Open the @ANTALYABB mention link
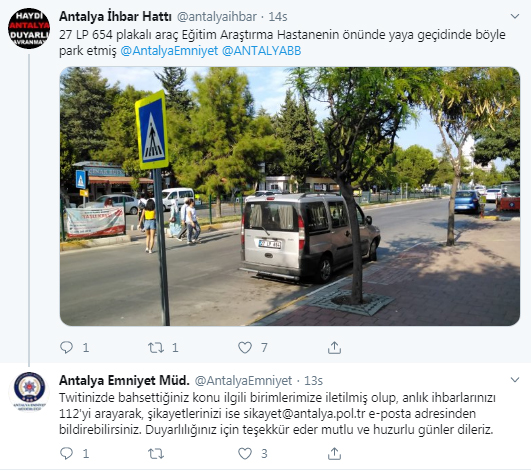 pyautogui.click(x=261, y=51)
